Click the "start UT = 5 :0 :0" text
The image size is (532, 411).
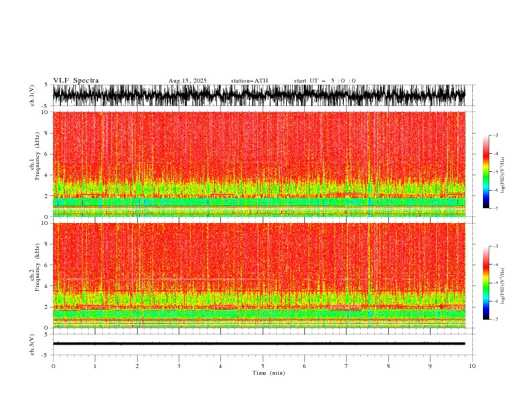click(x=324, y=81)
